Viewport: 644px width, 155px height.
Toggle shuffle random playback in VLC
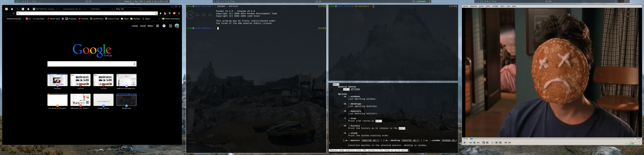500,143
